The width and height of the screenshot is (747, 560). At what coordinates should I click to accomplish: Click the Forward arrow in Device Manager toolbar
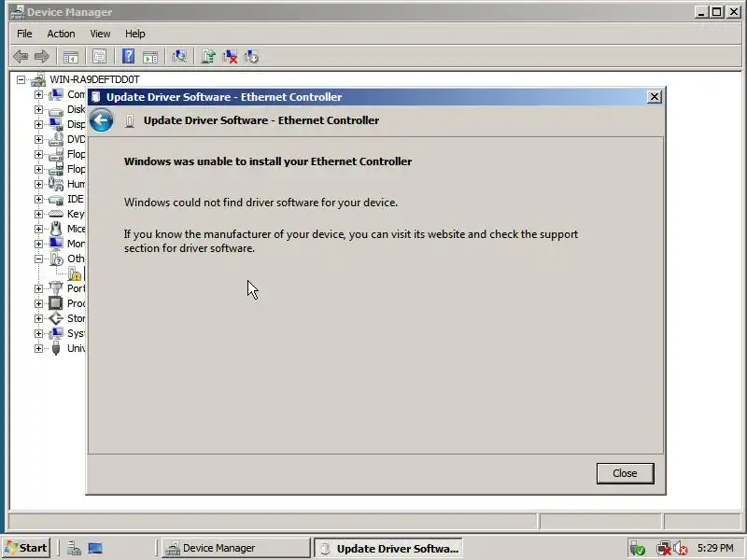[x=42, y=57]
